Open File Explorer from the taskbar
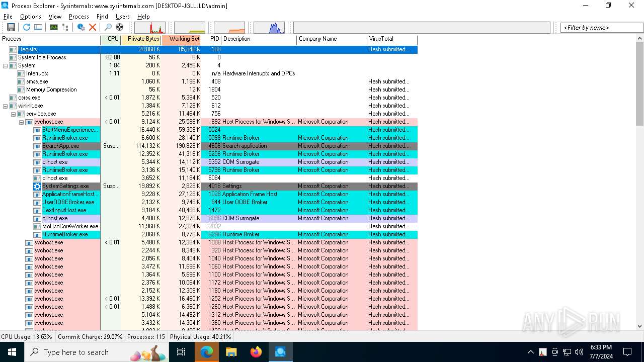Screen dimensions: 644x362 point(231,352)
